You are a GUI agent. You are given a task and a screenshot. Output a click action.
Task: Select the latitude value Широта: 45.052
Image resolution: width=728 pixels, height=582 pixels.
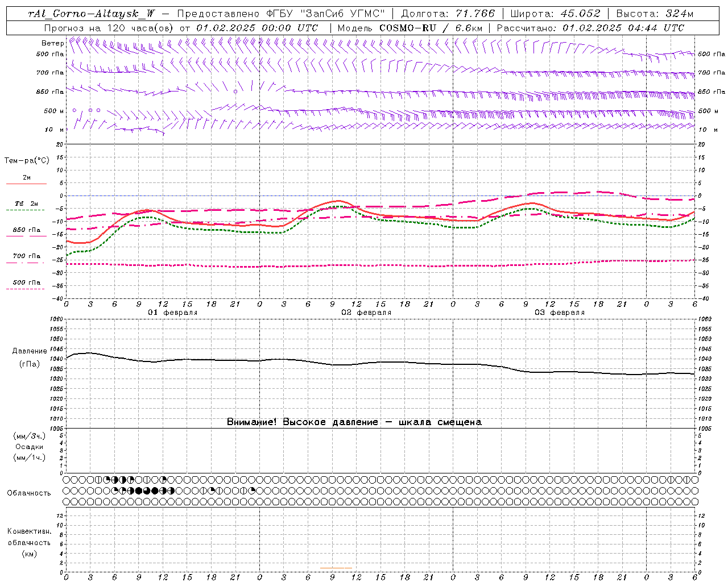point(555,14)
